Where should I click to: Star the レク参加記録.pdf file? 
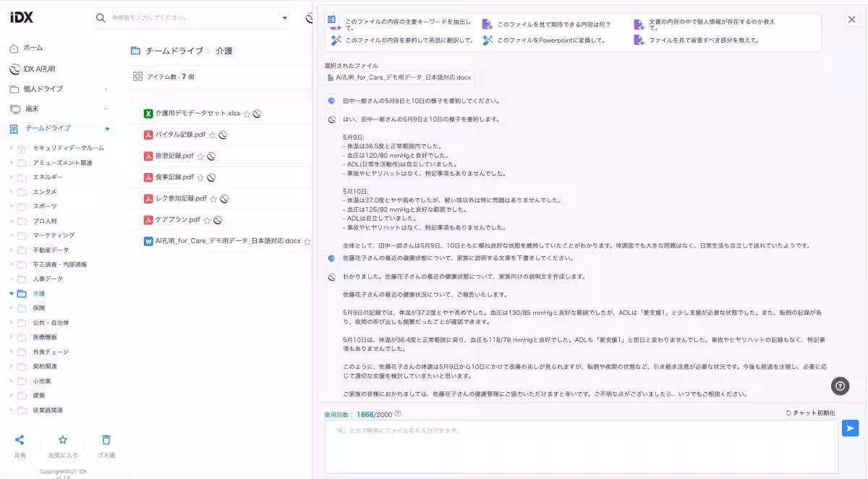pyautogui.click(x=213, y=199)
